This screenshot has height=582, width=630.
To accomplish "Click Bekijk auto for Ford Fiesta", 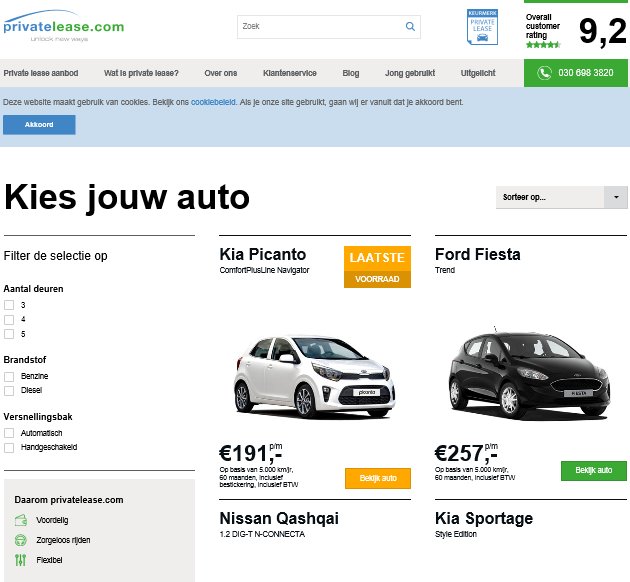I will (594, 470).
